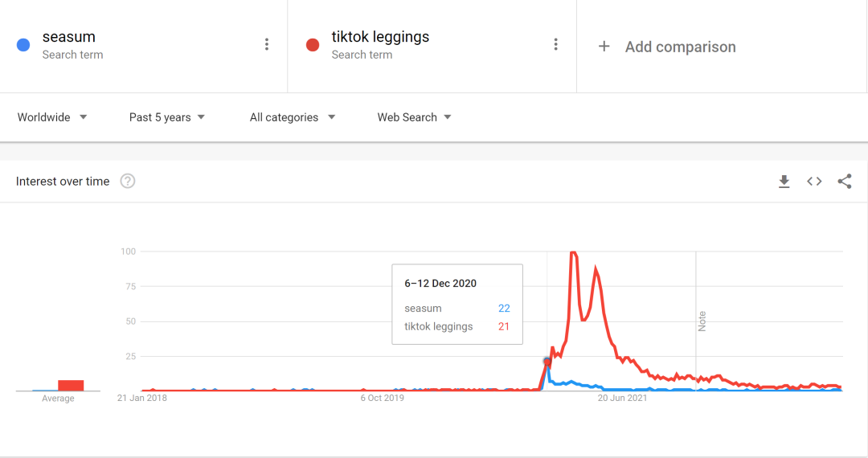The image size is (868, 458).
Task: Click the Note marker on chart
Action: tap(702, 321)
